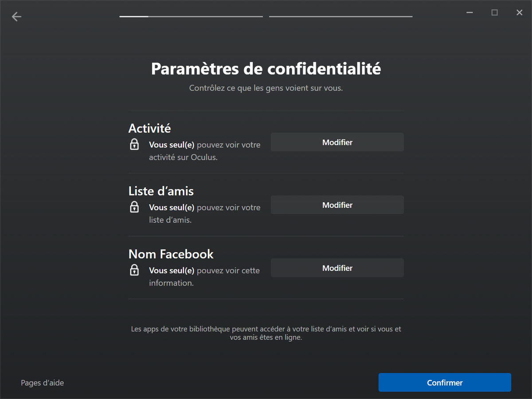Click the Nom Facebook section title
532x399 pixels.
pos(171,254)
